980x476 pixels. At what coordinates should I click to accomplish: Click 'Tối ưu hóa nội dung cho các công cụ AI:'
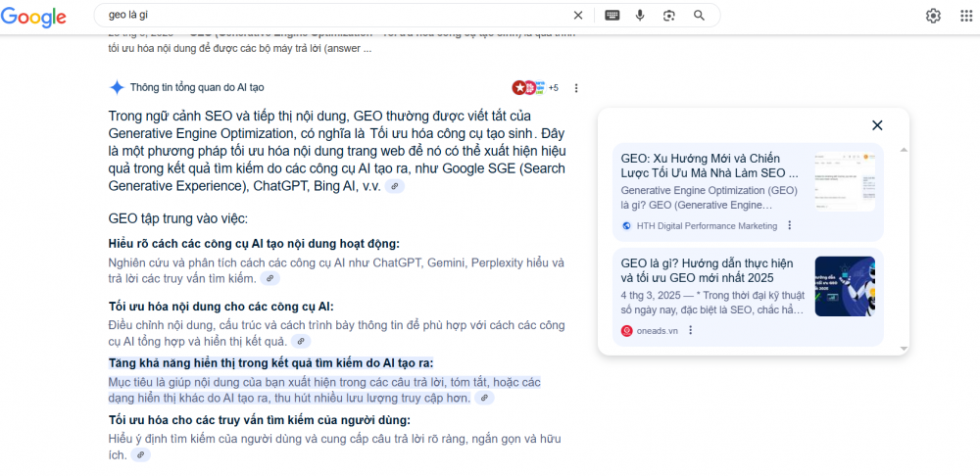(220, 307)
